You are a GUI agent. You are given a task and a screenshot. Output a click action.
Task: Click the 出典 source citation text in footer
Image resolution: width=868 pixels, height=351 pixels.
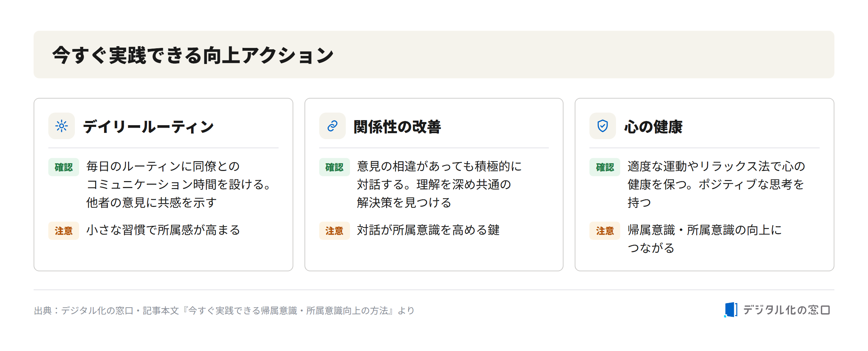[224, 310]
